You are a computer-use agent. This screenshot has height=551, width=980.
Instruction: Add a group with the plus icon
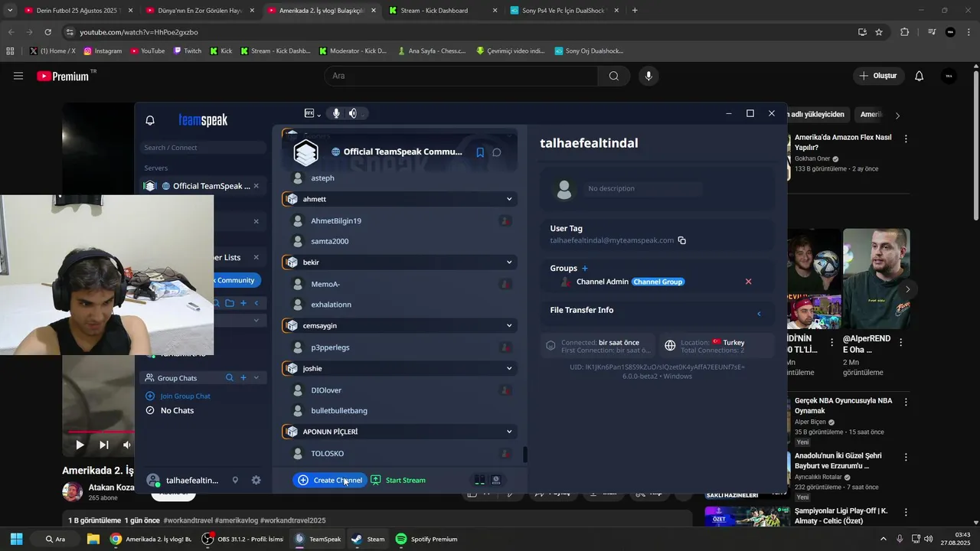click(x=585, y=269)
